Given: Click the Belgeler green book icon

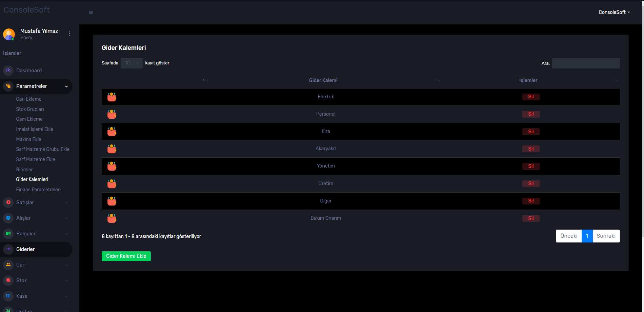Looking at the screenshot, I should tap(8, 234).
